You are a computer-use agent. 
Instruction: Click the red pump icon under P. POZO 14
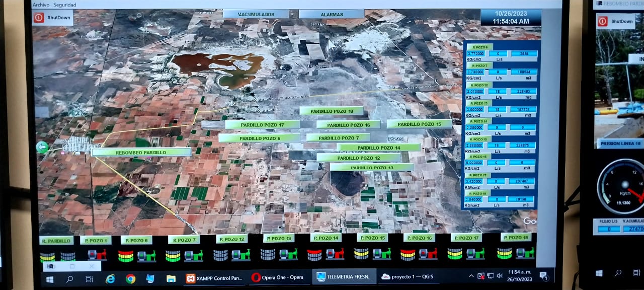tap(335, 254)
